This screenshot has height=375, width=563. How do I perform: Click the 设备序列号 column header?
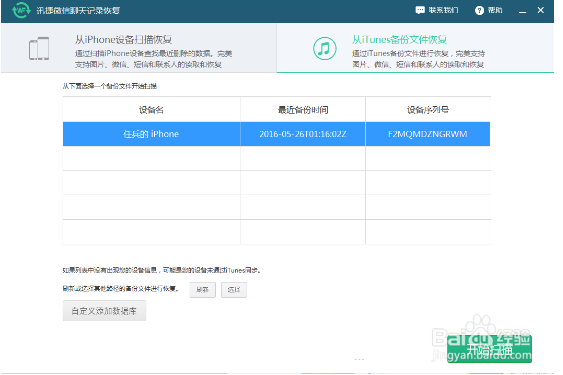[428, 110]
